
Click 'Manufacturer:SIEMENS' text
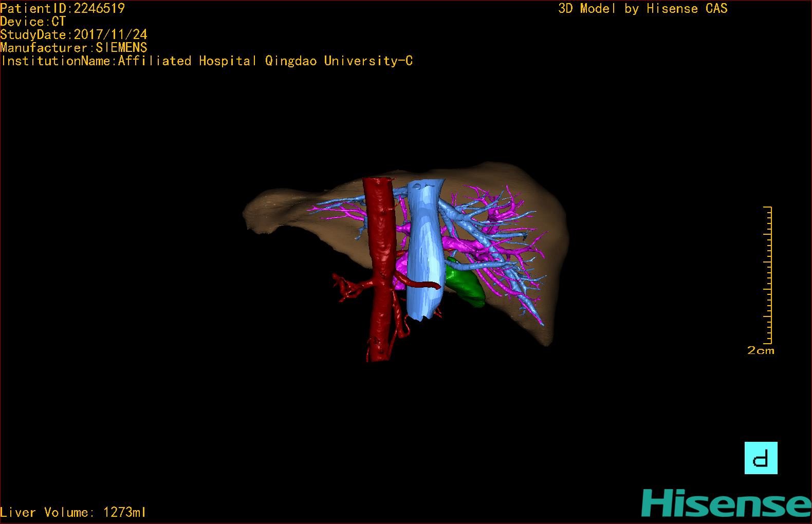click(x=73, y=48)
